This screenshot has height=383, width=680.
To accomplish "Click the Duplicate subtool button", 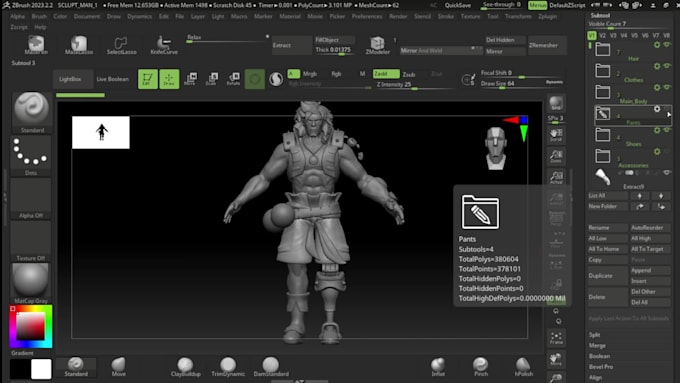I will coord(607,276).
